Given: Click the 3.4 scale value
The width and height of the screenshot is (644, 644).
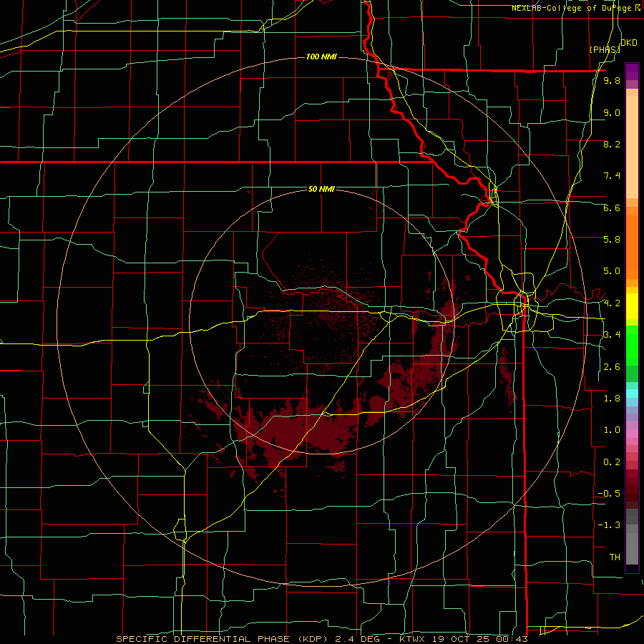Looking at the screenshot, I should 612,334.
